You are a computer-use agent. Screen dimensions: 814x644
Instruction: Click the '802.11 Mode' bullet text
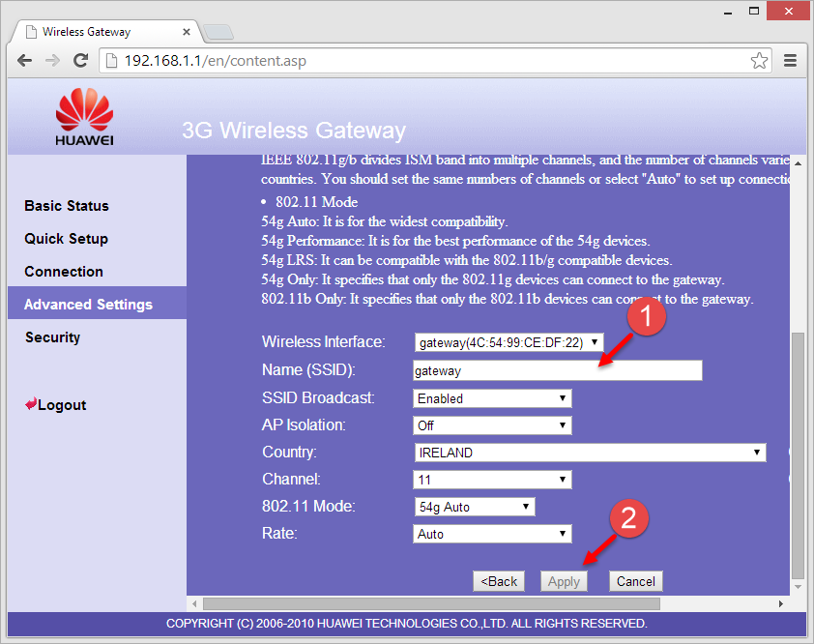[x=317, y=202]
